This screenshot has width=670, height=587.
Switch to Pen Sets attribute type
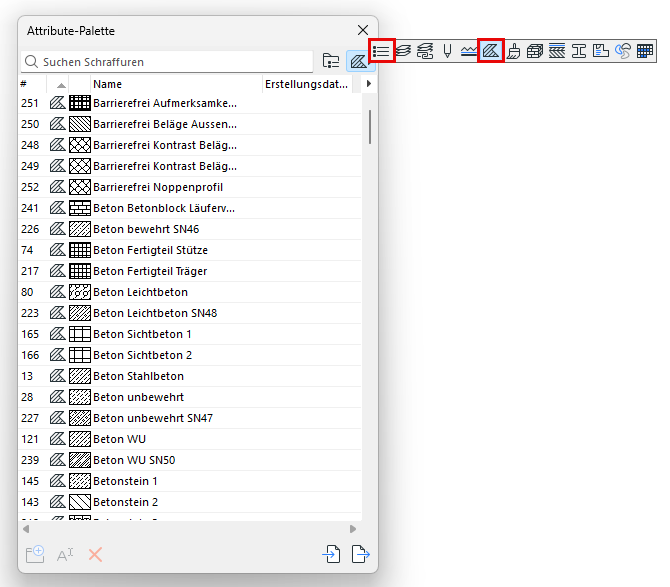coord(447,51)
